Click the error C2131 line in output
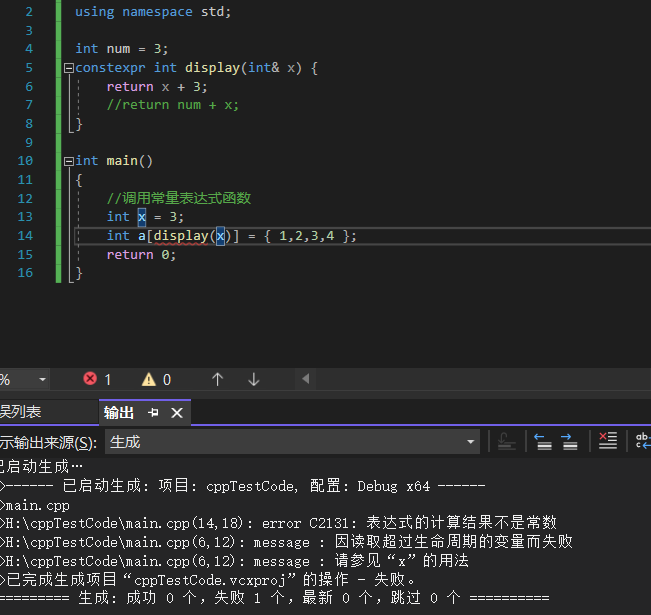The image size is (651, 615). click(280, 523)
